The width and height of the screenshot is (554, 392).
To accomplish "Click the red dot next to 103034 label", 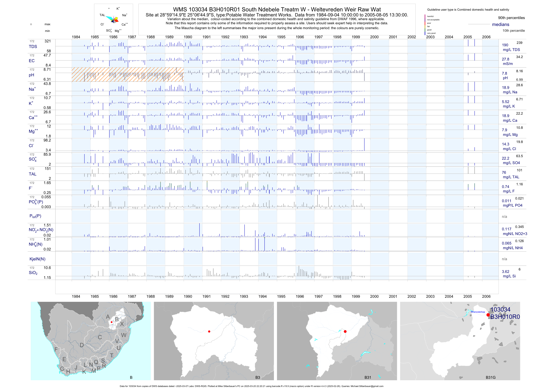I will pyautogui.click(x=488, y=315).
